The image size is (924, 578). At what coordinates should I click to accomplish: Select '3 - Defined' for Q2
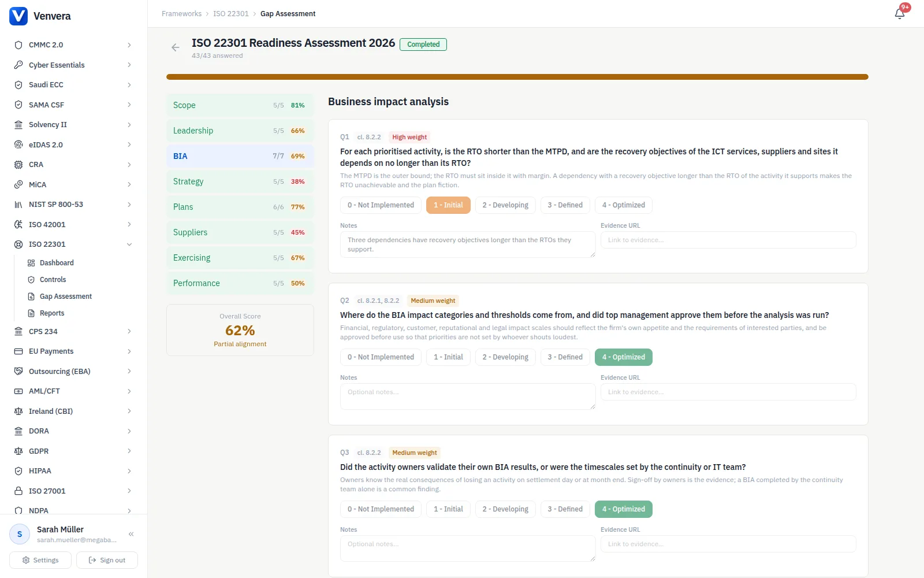[x=565, y=357]
